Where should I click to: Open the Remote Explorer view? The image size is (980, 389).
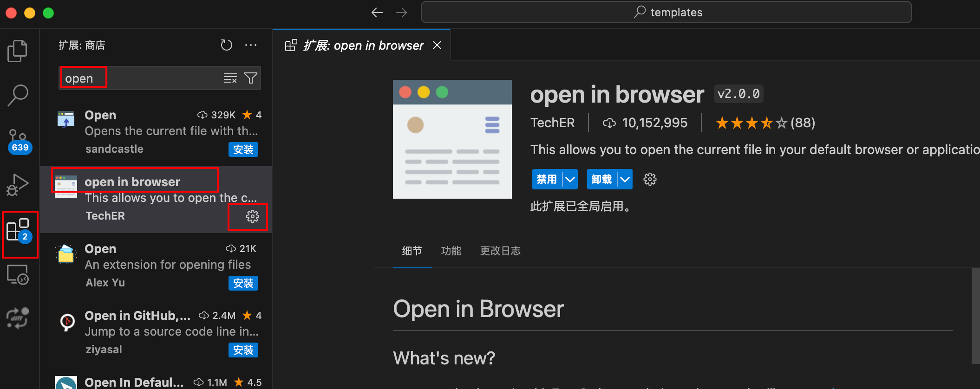tap(18, 275)
